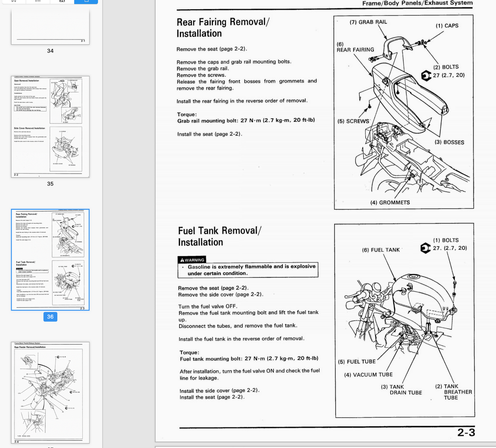Jump to page 35 Seat Removal thumbnail
Screen dimensions: 496x448
[50, 127]
